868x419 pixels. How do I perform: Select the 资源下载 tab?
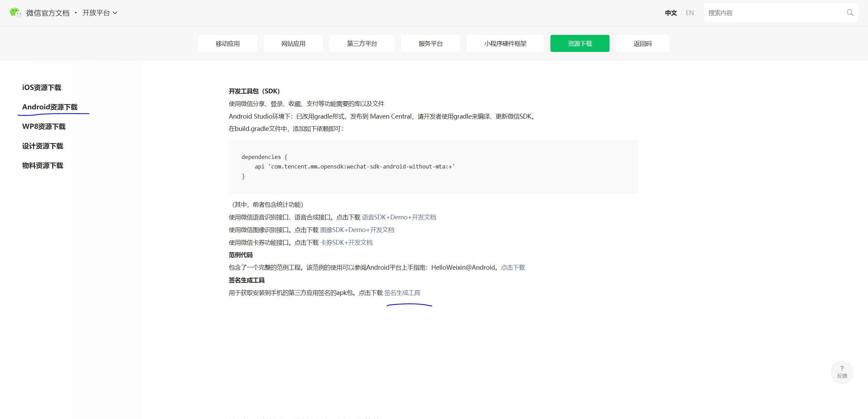(x=580, y=43)
